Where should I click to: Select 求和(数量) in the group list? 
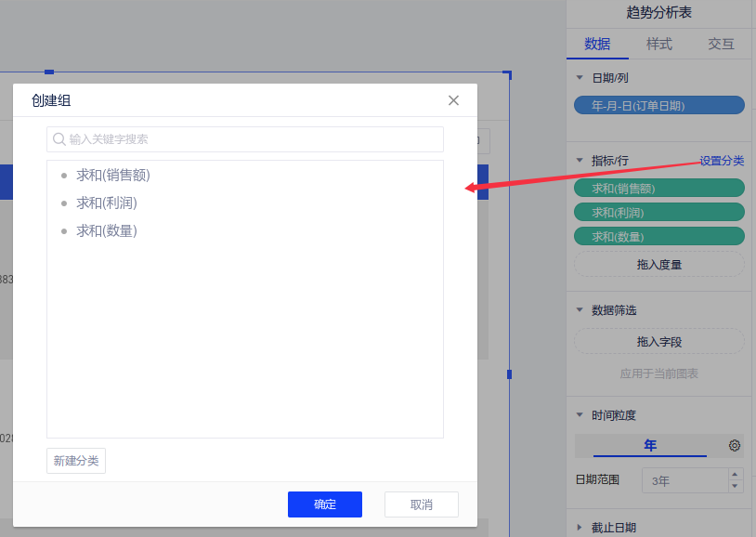[x=106, y=230]
